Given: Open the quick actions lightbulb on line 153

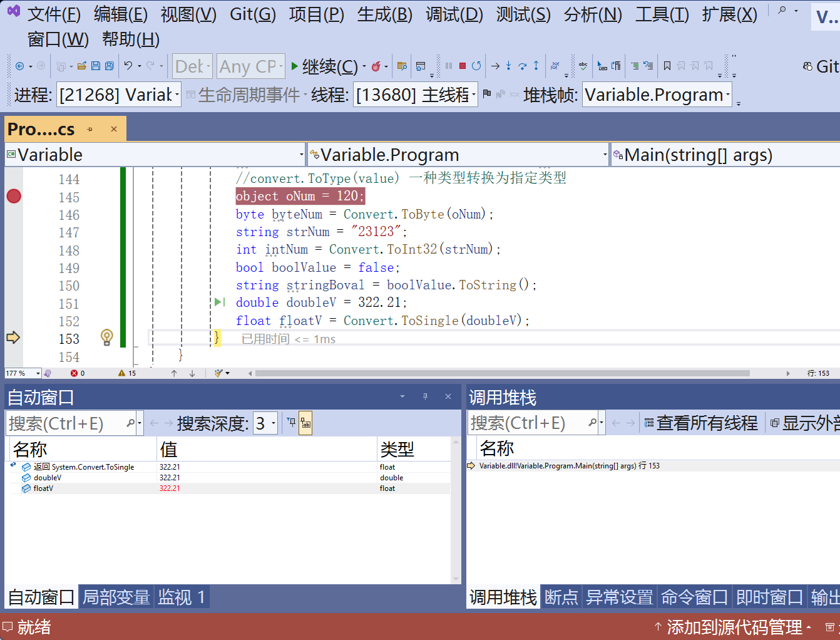Looking at the screenshot, I should tap(106, 338).
